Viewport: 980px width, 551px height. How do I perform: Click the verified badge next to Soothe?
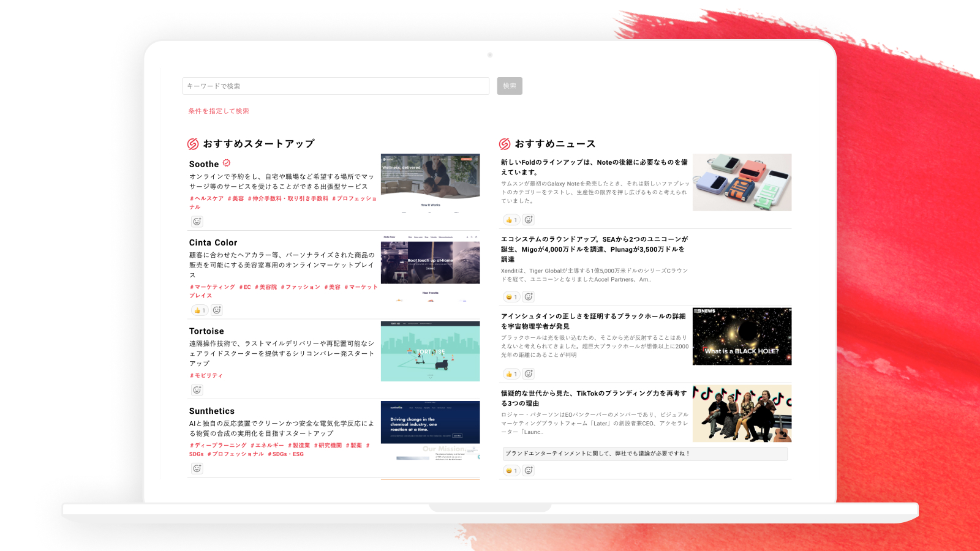[227, 163]
